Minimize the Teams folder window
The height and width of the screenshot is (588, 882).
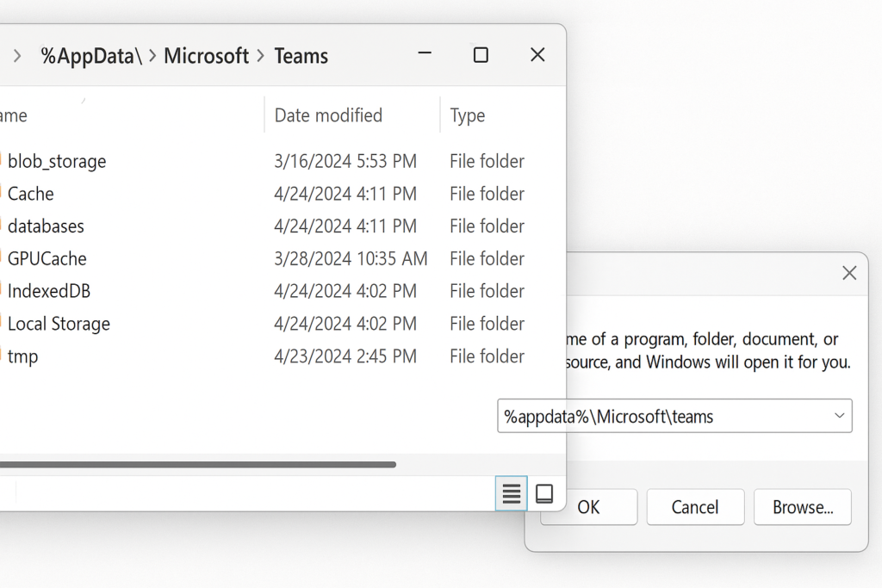425,54
